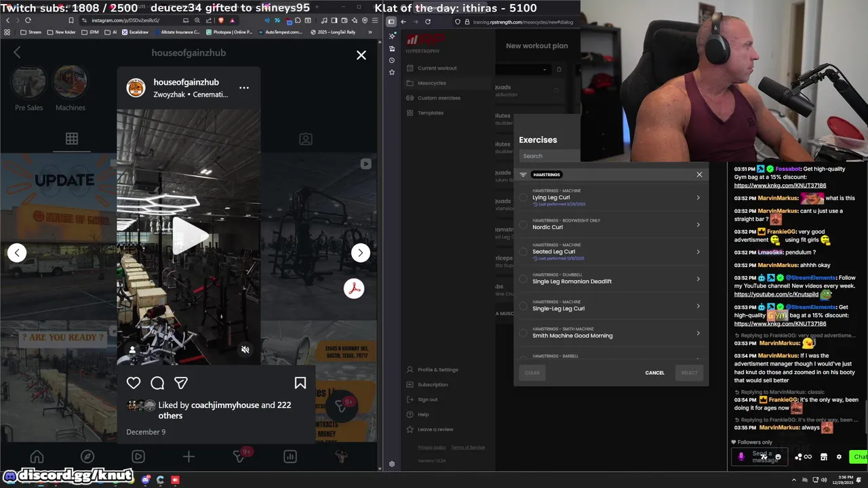Open the post's three-dot options menu

tap(244, 88)
